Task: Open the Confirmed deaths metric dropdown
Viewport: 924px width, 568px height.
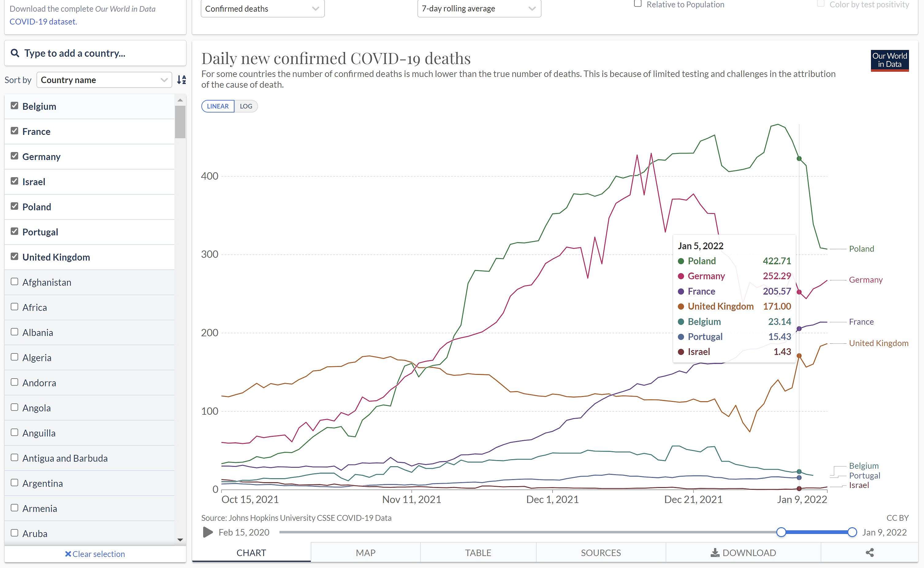Action: click(263, 8)
